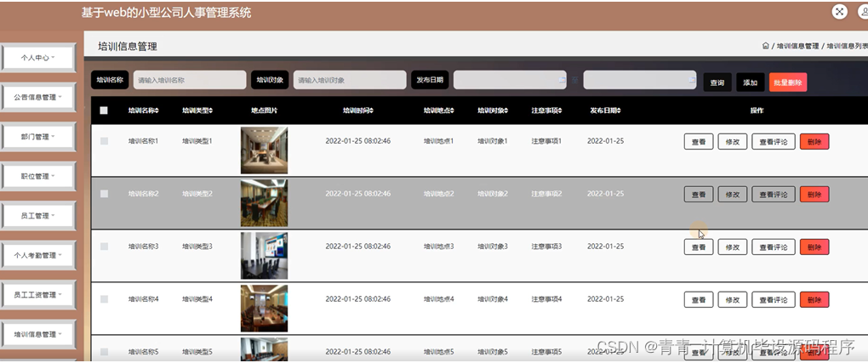This screenshot has height=363, width=868.
Task: Check the row checkbox for 培训名称4
Action: coord(104,298)
